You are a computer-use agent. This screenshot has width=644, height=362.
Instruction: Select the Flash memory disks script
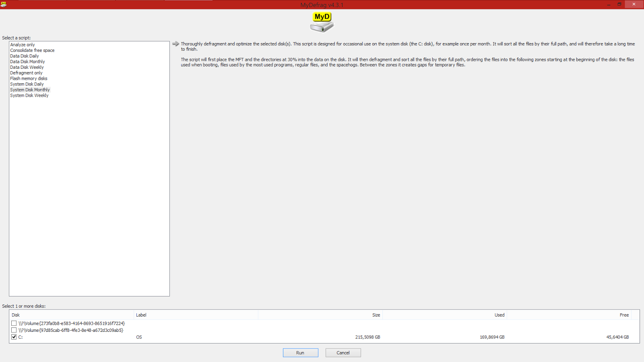(x=29, y=78)
